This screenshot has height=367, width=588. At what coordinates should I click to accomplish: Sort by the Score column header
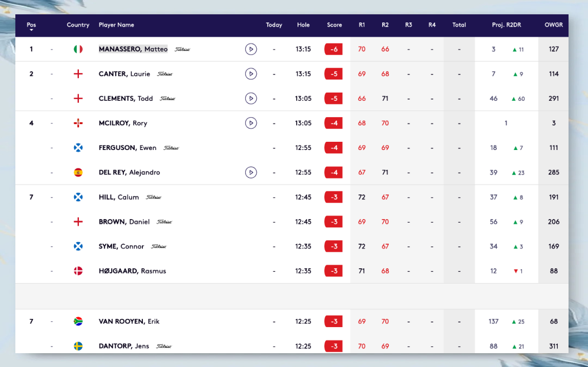[x=334, y=25]
